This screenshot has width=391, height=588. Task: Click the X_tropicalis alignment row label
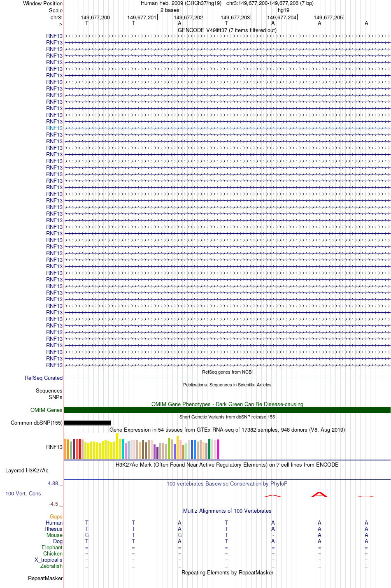pos(49,560)
